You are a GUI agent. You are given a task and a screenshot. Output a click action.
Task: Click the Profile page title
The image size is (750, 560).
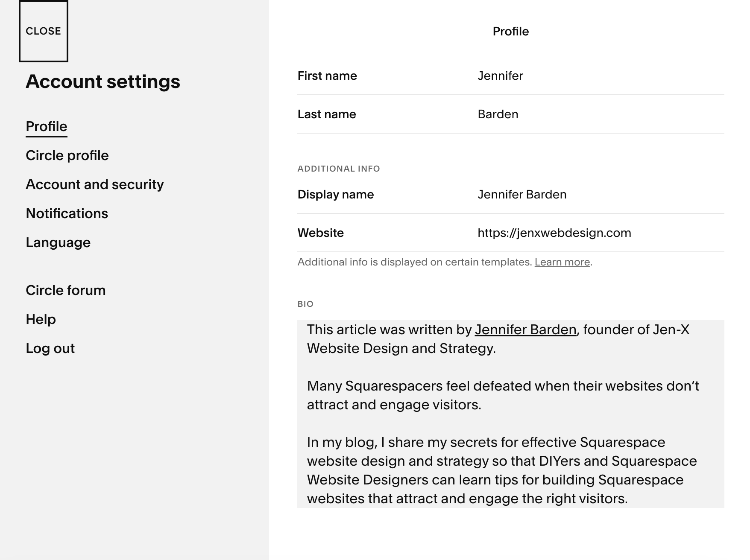[510, 31]
